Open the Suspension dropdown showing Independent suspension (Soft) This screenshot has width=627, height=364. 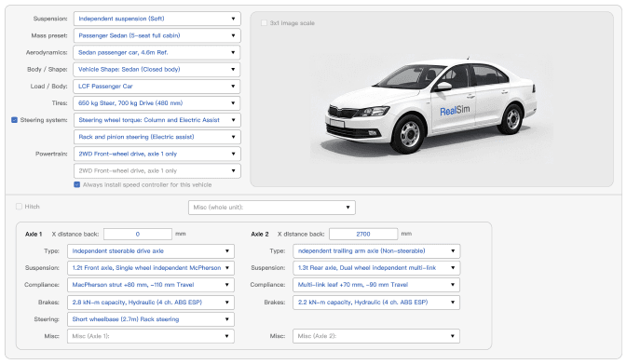coord(157,19)
